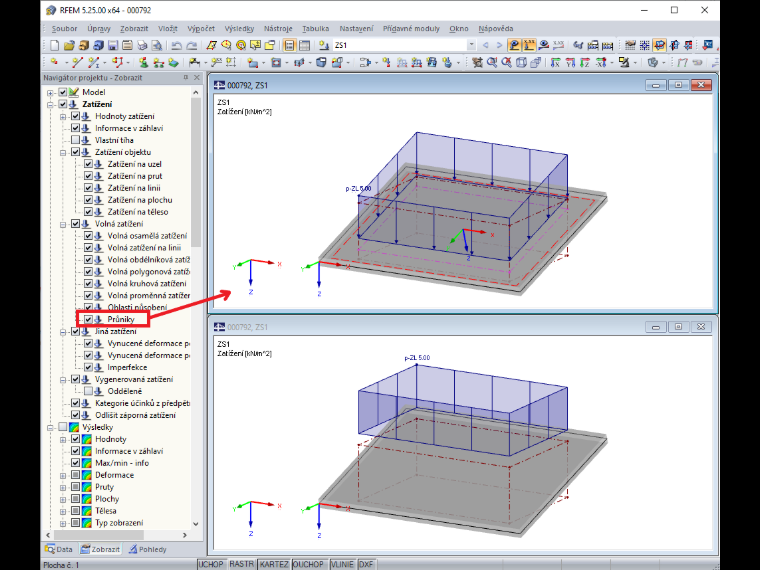Click the New model icon
The image size is (760, 570).
coord(54,45)
